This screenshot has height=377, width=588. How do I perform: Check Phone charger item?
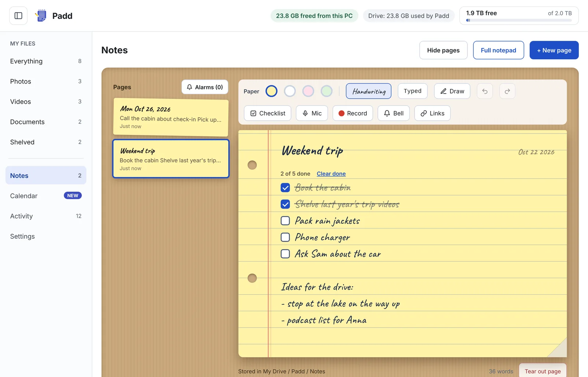click(285, 237)
